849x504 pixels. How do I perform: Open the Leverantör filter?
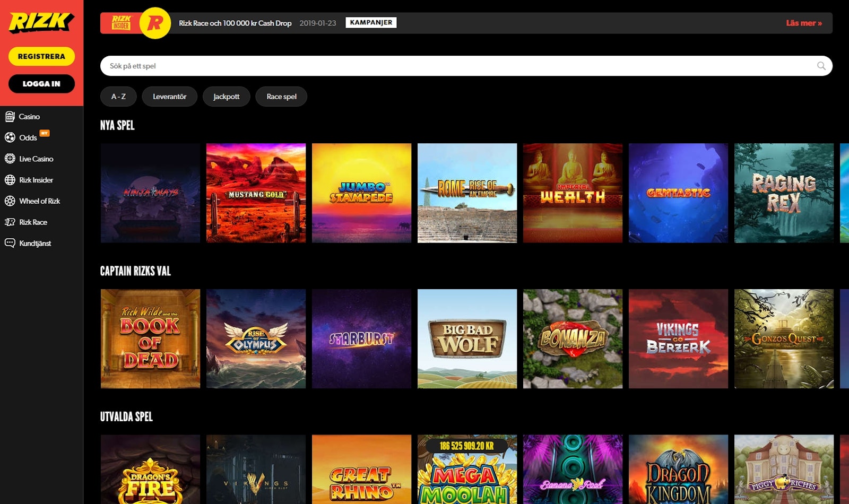tap(170, 97)
